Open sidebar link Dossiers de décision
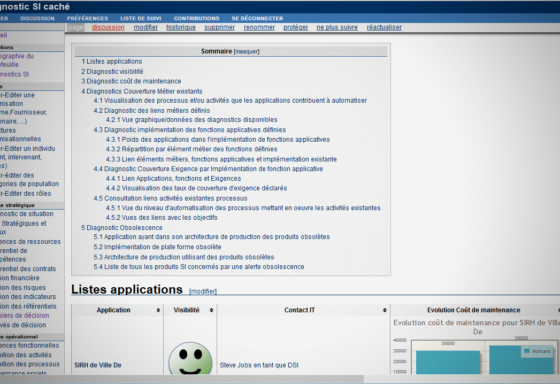The height and width of the screenshot is (384, 560). (x=25, y=315)
